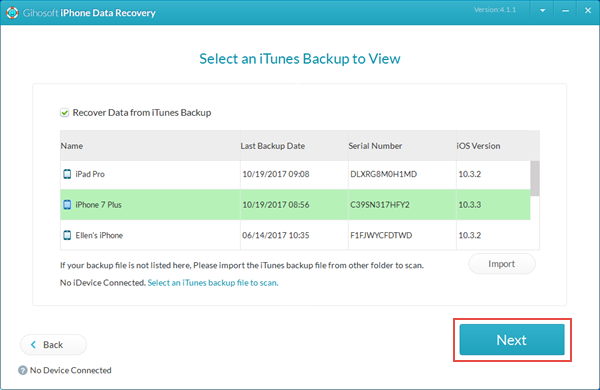Click the iPad Pro device icon

(x=67, y=174)
